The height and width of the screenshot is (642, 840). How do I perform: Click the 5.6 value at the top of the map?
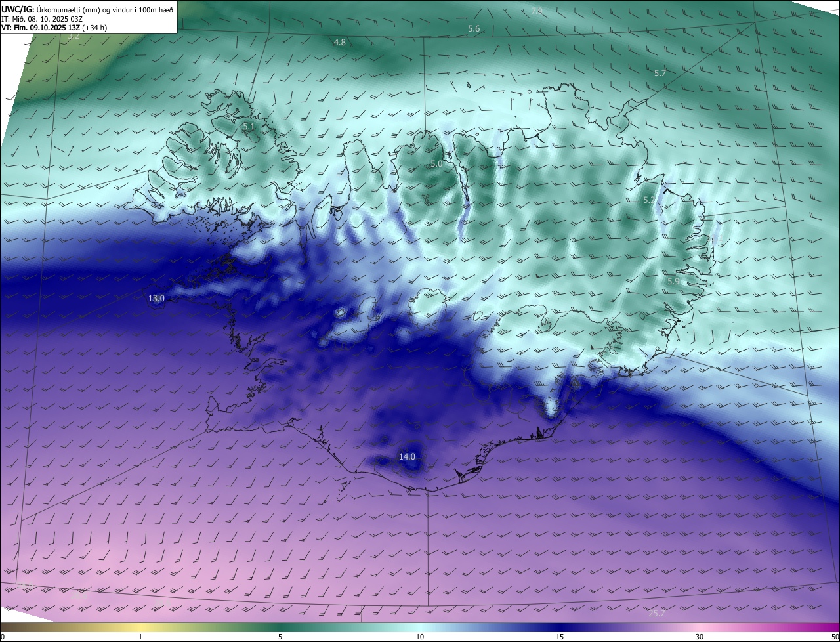point(474,29)
